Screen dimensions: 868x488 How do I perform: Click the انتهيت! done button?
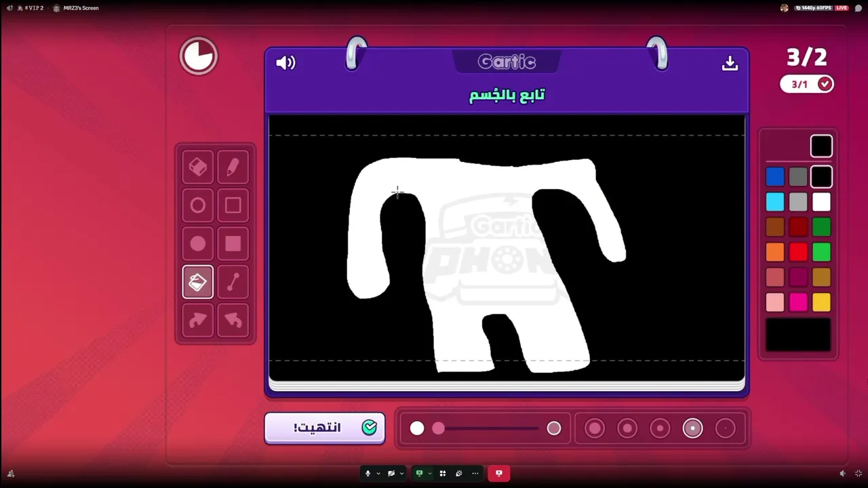click(325, 428)
